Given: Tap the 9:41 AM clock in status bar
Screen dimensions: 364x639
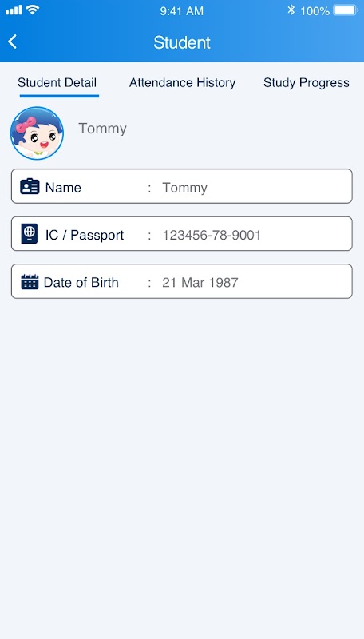Looking at the screenshot, I should (181, 11).
